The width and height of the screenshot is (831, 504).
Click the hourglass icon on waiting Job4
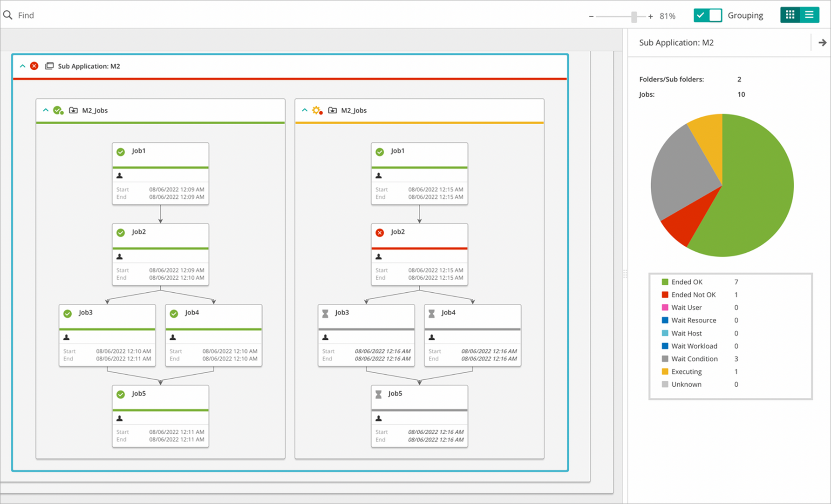(x=432, y=314)
